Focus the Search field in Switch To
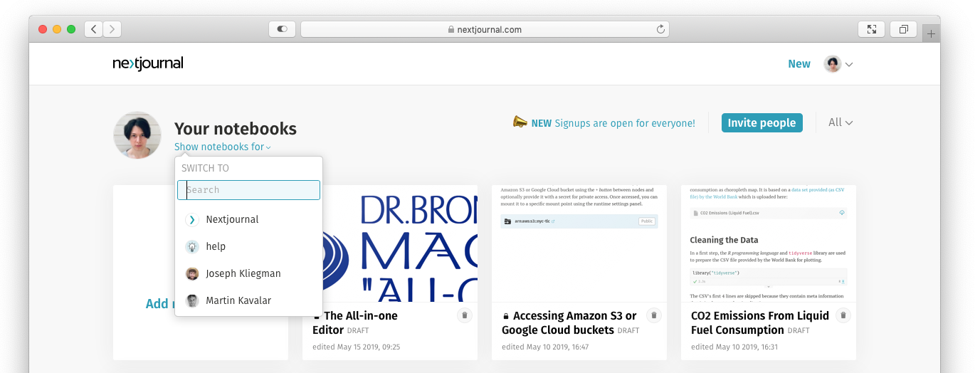Screen dimensions: 980x373 248,190
